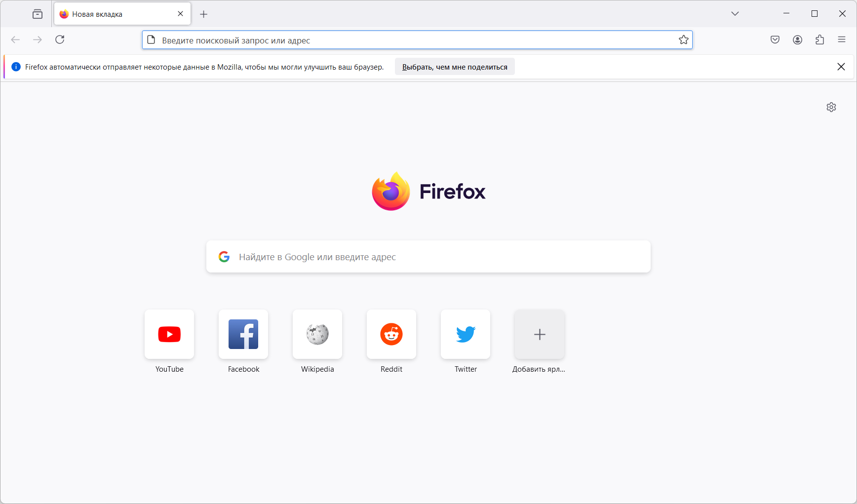Viewport: 857px width, 504px height.
Task: Expand the list all tabs dropdown
Action: tap(735, 14)
